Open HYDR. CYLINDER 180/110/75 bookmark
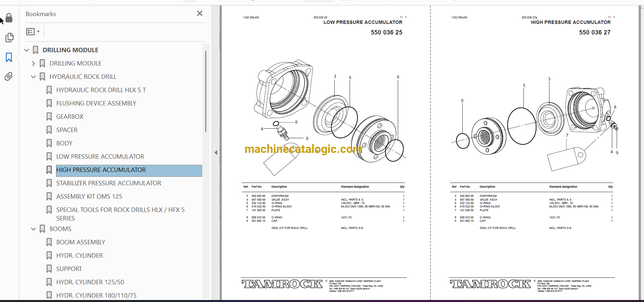This screenshot has width=644, height=302. (96, 296)
